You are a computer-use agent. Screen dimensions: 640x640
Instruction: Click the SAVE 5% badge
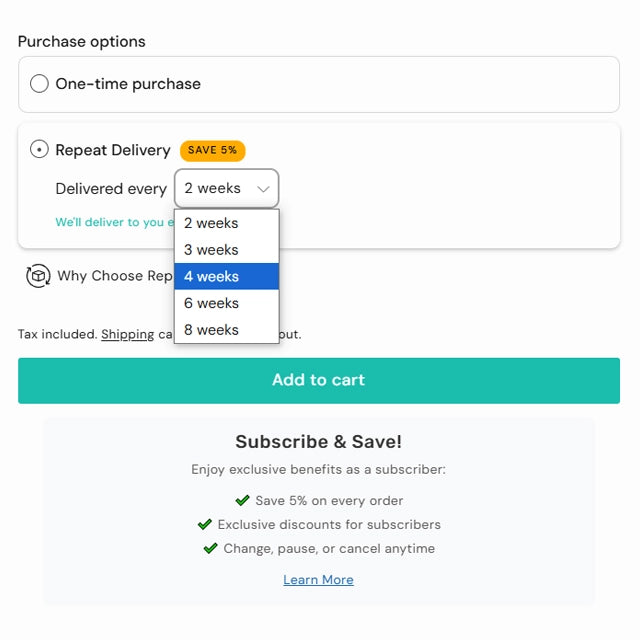click(212, 150)
